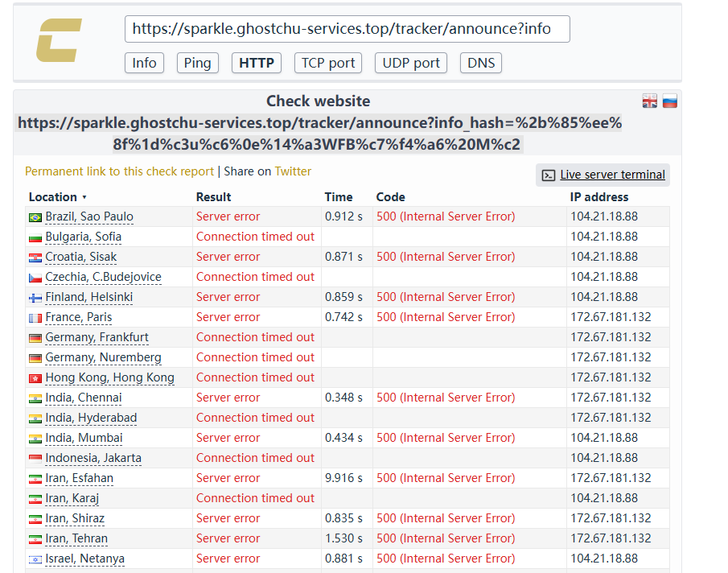Sort by Location using the dropdown arrow
728x573 pixels.
(x=84, y=198)
